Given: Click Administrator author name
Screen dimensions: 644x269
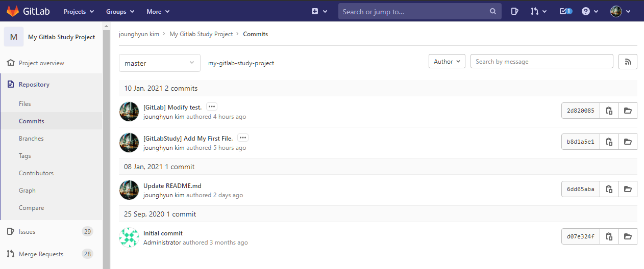Looking at the screenshot, I should [162, 243].
